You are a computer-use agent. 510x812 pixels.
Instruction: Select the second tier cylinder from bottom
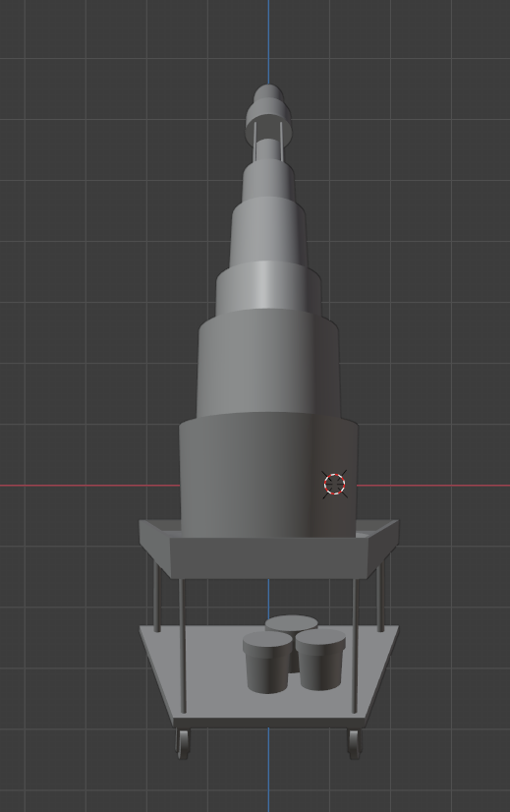[268, 365]
